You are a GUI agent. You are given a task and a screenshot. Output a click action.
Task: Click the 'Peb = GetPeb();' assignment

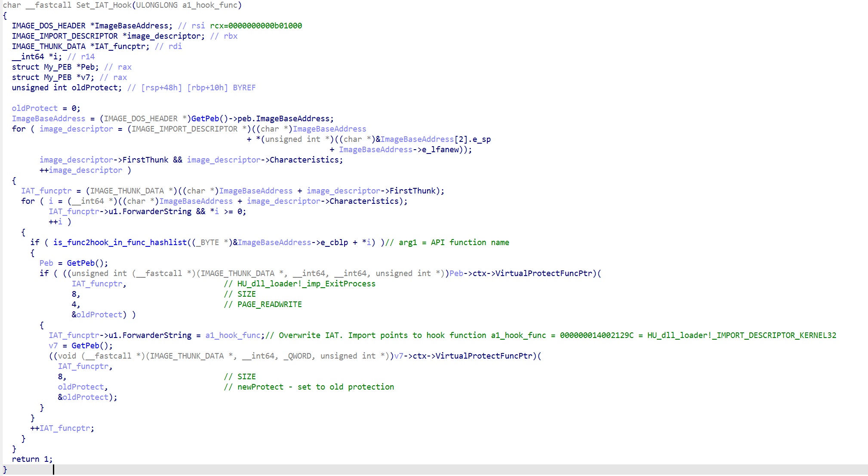pyautogui.click(x=74, y=263)
